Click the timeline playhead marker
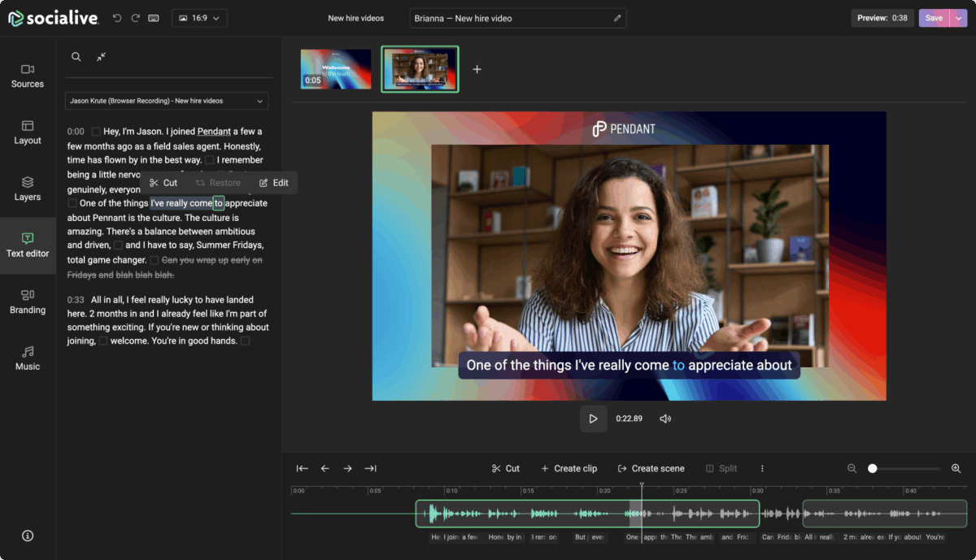The width and height of the screenshot is (976, 560). click(x=642, y=487)
